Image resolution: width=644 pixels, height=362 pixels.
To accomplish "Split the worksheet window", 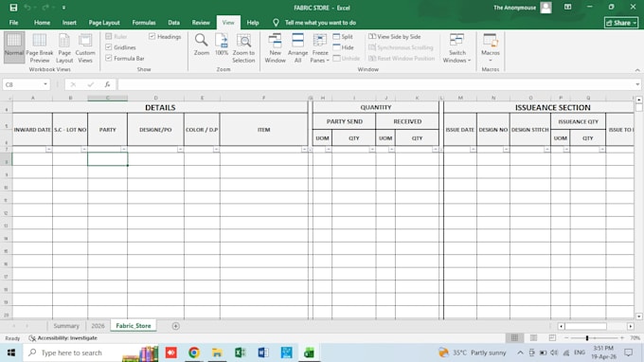I will 343,37.
